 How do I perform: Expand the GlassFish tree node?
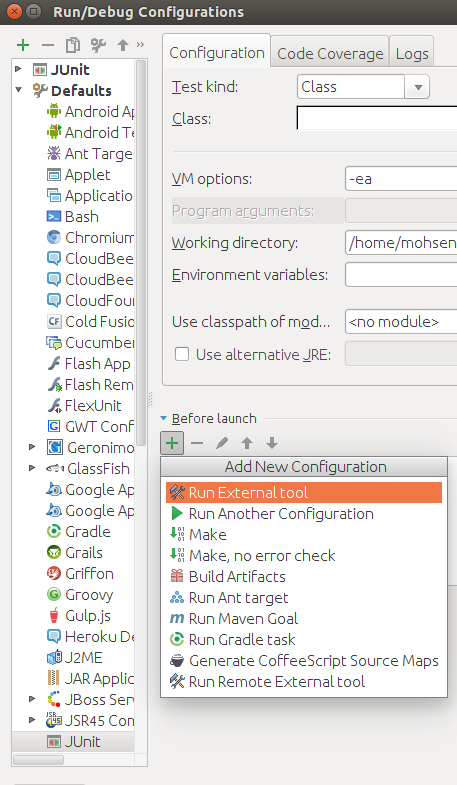pyautogui.click(x=33, y=468)
